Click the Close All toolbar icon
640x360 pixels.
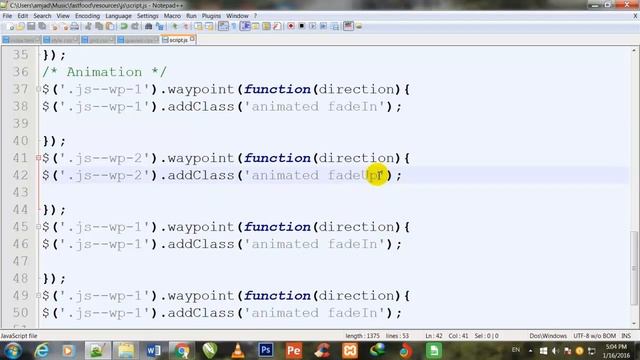click(65, 27)
